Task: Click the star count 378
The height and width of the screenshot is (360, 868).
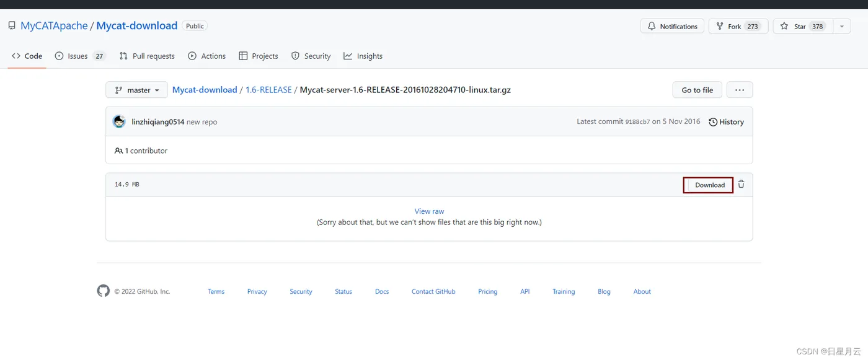Action: [x=818, y=26]
